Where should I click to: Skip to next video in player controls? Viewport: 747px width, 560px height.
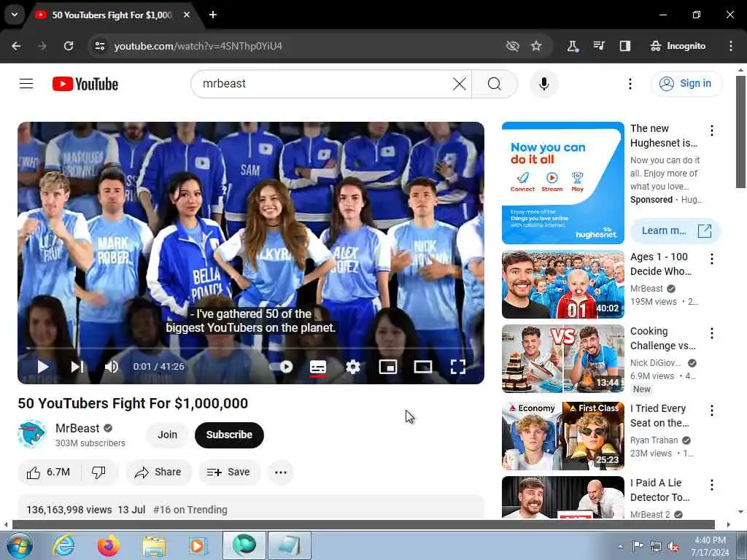pyautogui.click(x=77, y=367)
